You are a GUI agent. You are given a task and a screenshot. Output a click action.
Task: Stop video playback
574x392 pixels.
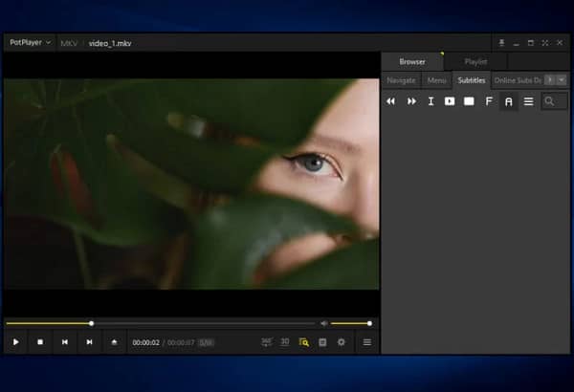40,342
